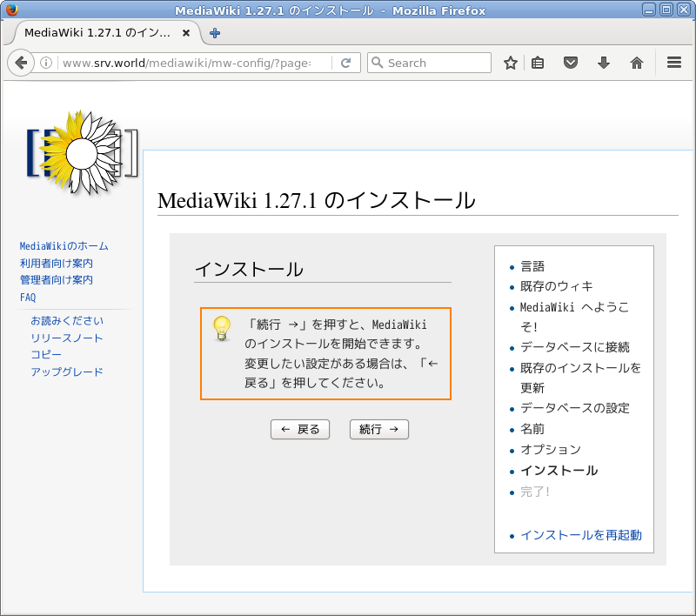Screen dimensions: 696x616
Task: Open the MediaWikiのホーム link
Action: click(x=64, y=246)
